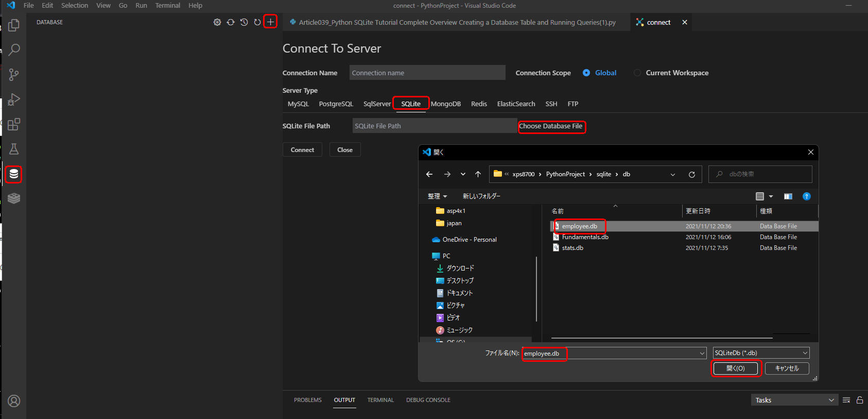Screen dimensions: 868x419
Task: Close the connect editor tab
Action: click(685, 22)
